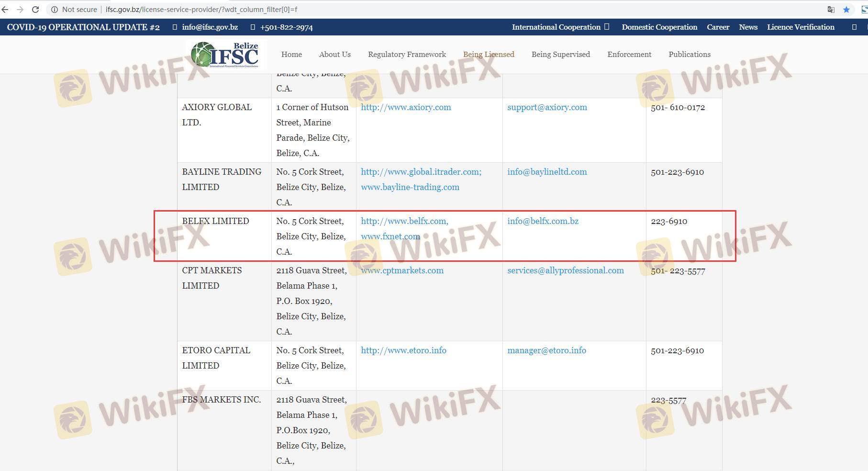Open the Regulatory Framework menu

407,55
